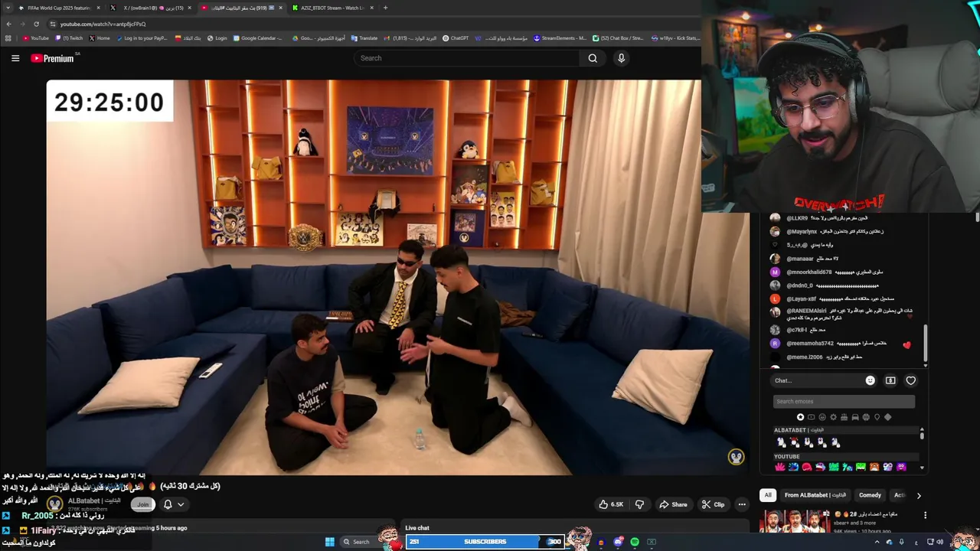
Task: Go to YouTube Premium home logo
Action: point(52,58)
